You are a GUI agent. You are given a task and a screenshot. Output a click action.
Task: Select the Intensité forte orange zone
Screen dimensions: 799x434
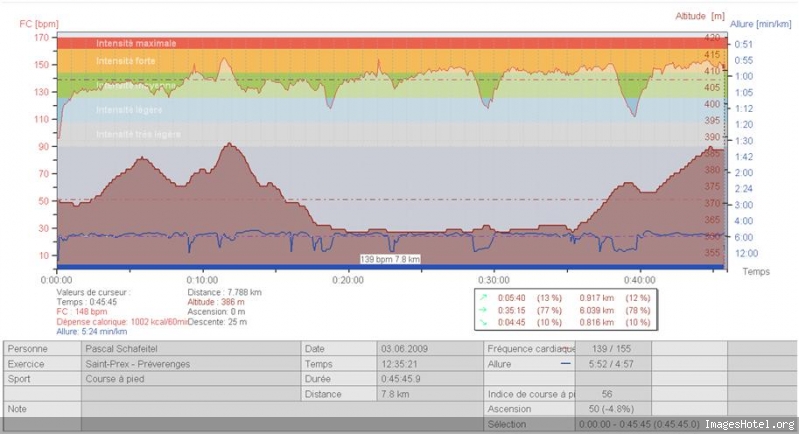click(392, 61)
